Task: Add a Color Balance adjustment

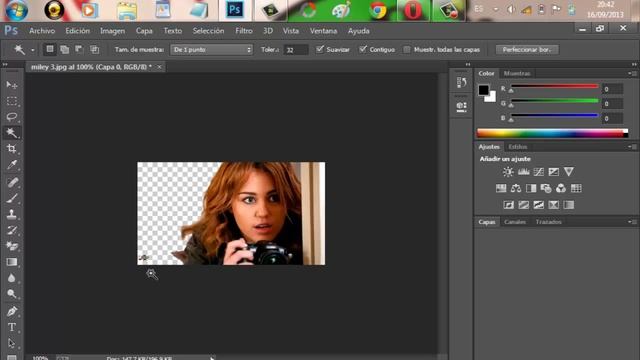Action: pyautogui.click(x=516, y=188)
